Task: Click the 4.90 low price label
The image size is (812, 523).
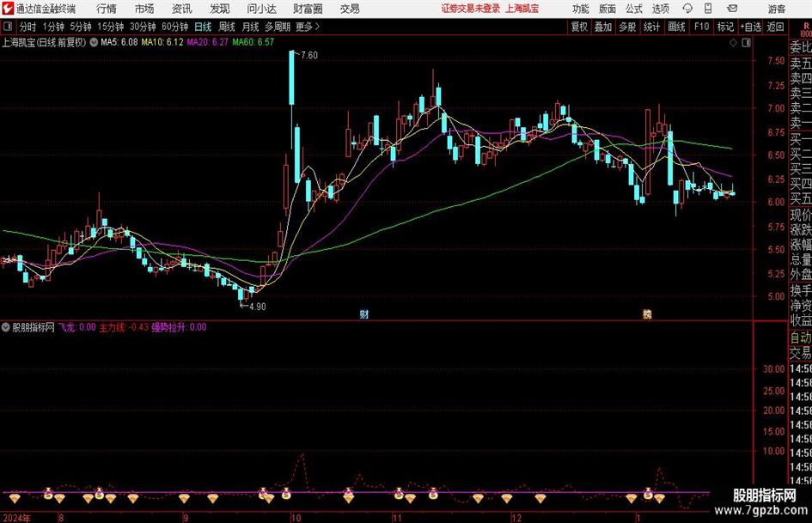Action: (x=258, y=307)
